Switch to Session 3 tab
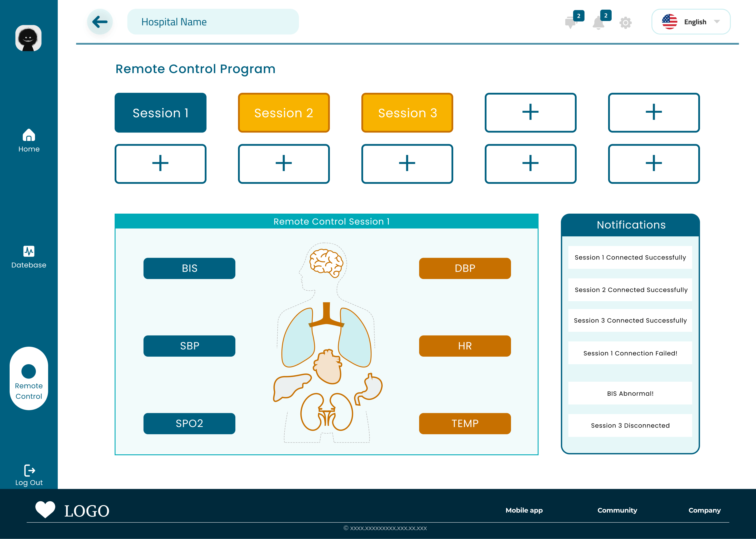Screen dimensions: 756x539 407,113
